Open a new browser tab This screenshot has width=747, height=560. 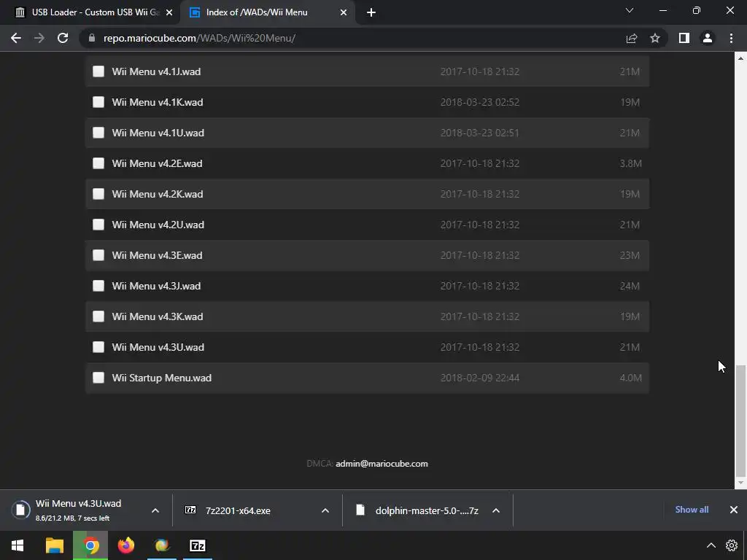point(371,12)
